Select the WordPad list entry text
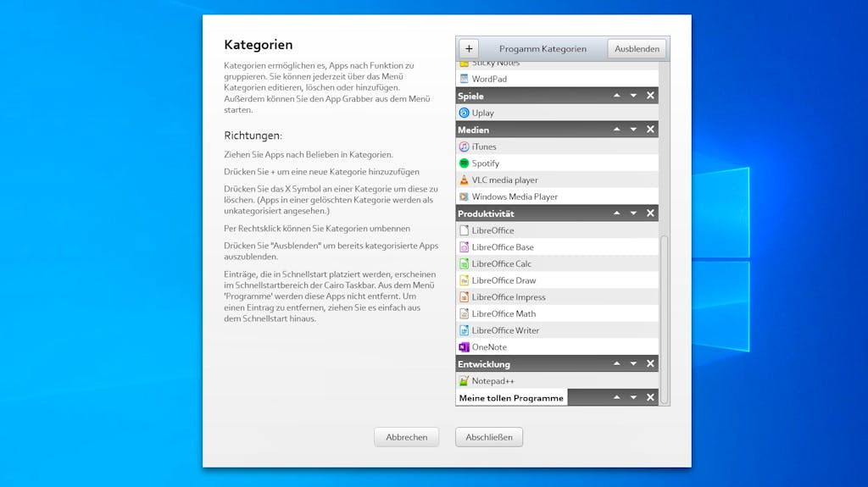Screen dimensions: 868x487 [489, 79]
